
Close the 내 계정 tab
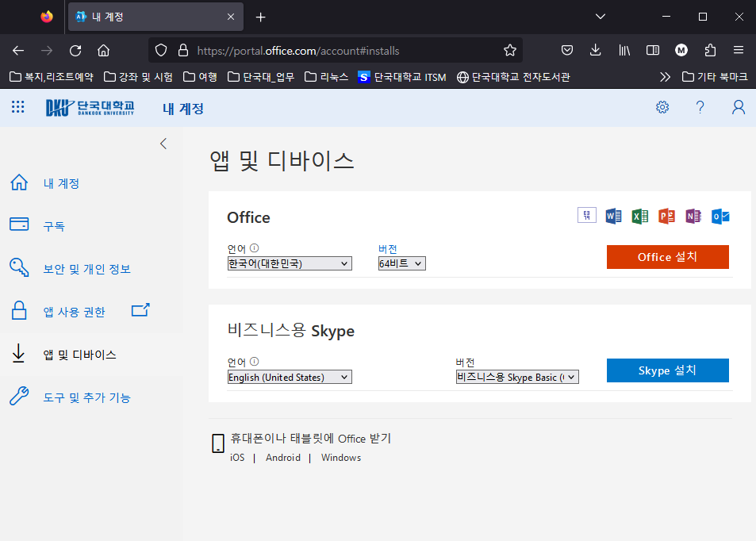coord(231,17)
